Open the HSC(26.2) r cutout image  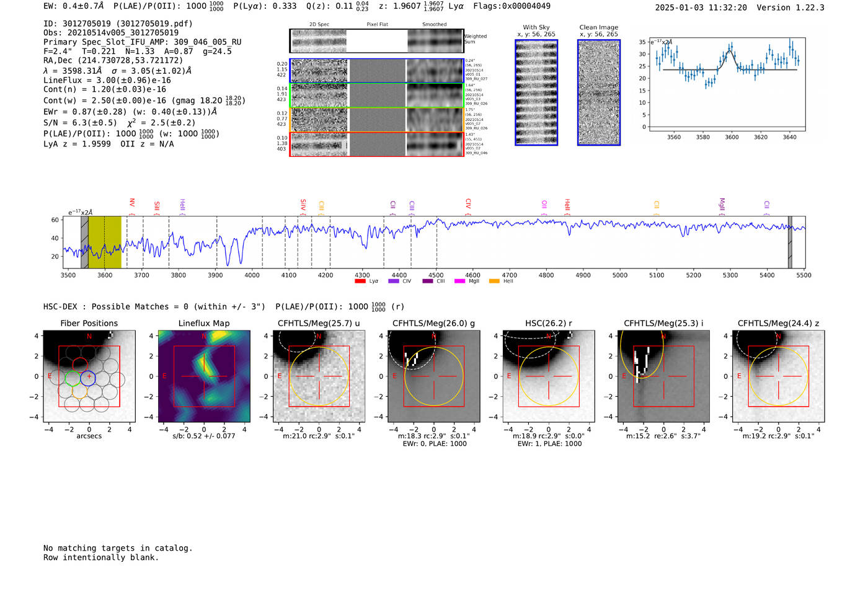tap(549, 376)
